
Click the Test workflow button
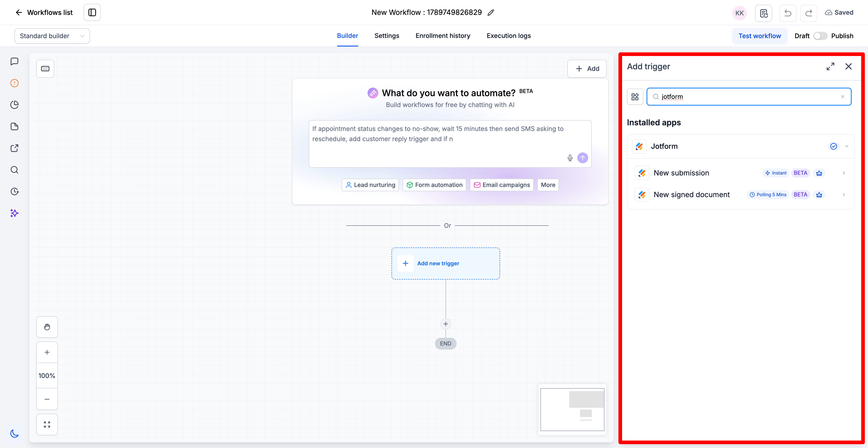pyautogui.click(x=759, y=36)
